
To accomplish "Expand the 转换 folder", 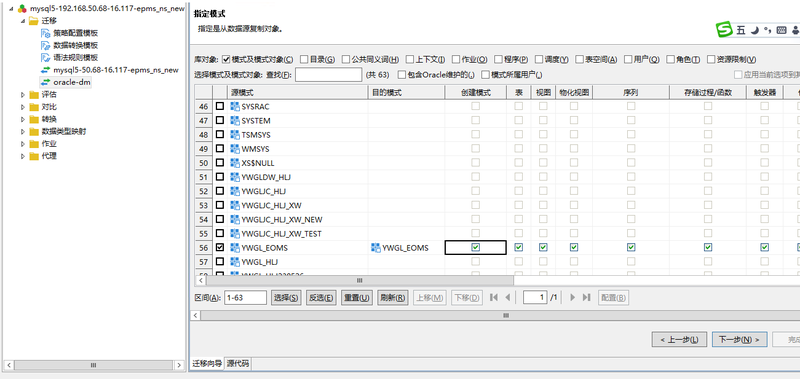I will coord(22,119).
